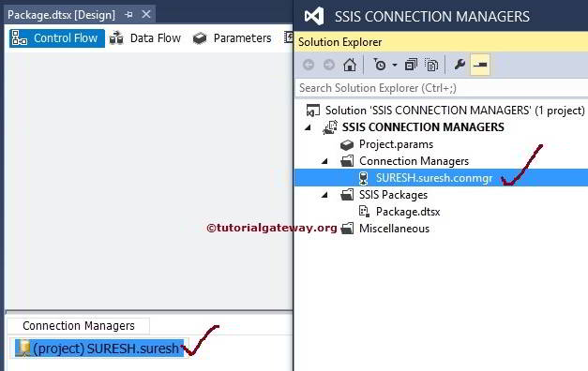Collapse the SSIS Packages folder
The image size is (588, 371).
tap(325, 195)
